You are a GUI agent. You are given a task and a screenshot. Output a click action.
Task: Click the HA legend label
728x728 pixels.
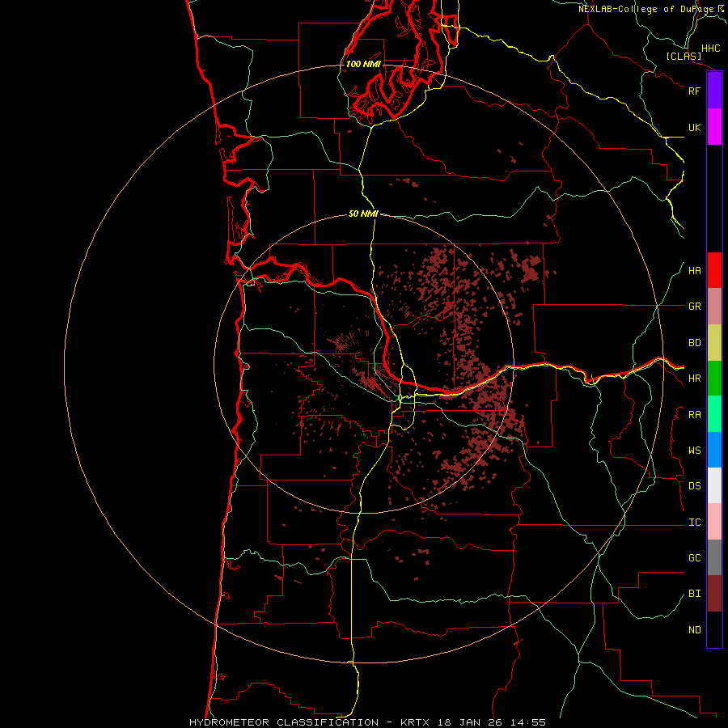click(694, 271)
